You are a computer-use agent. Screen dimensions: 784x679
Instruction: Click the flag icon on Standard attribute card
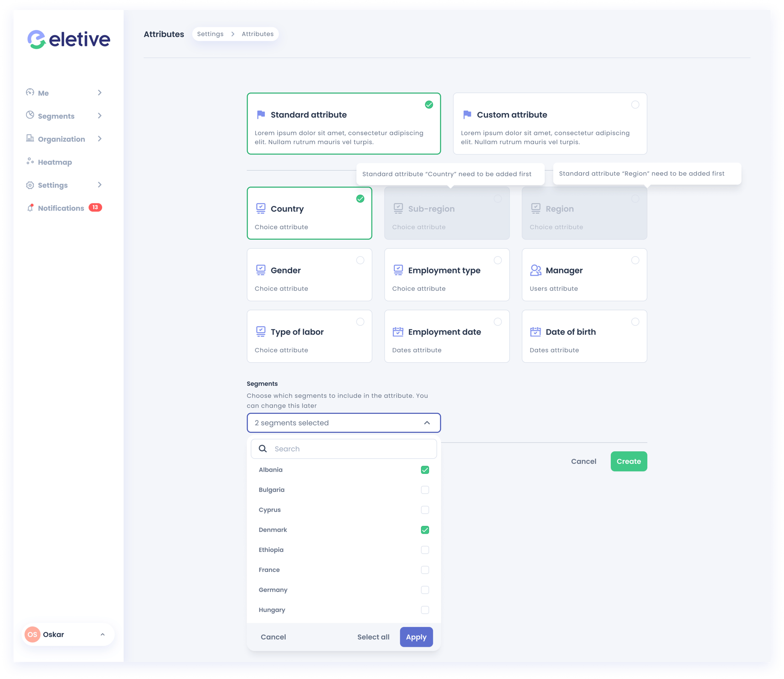[261, 114]
